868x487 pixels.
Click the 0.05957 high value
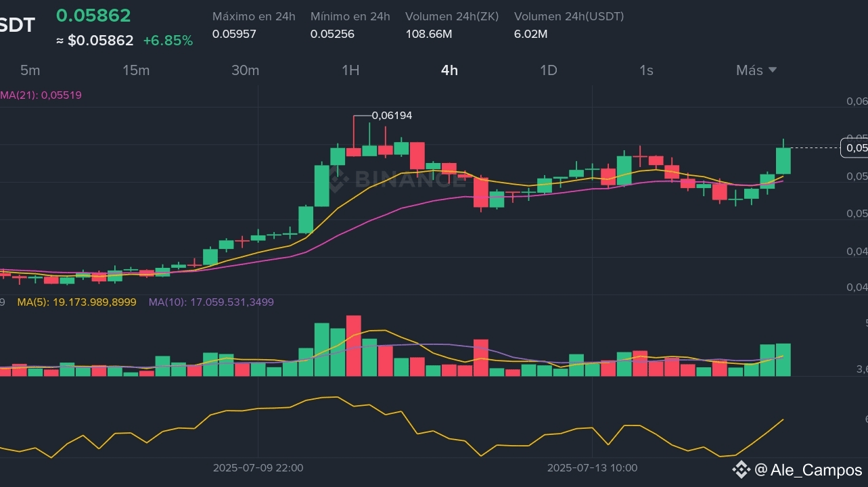[234, 34]
